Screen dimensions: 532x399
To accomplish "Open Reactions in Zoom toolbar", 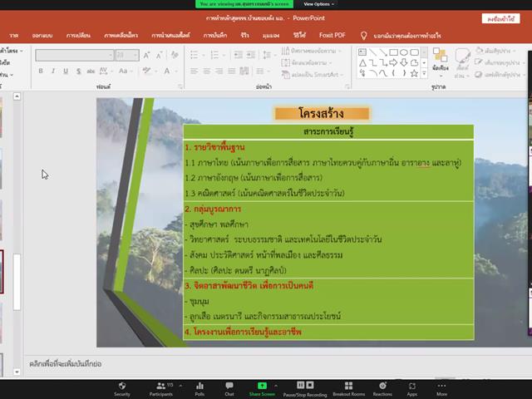I will [x=382, y=389].
